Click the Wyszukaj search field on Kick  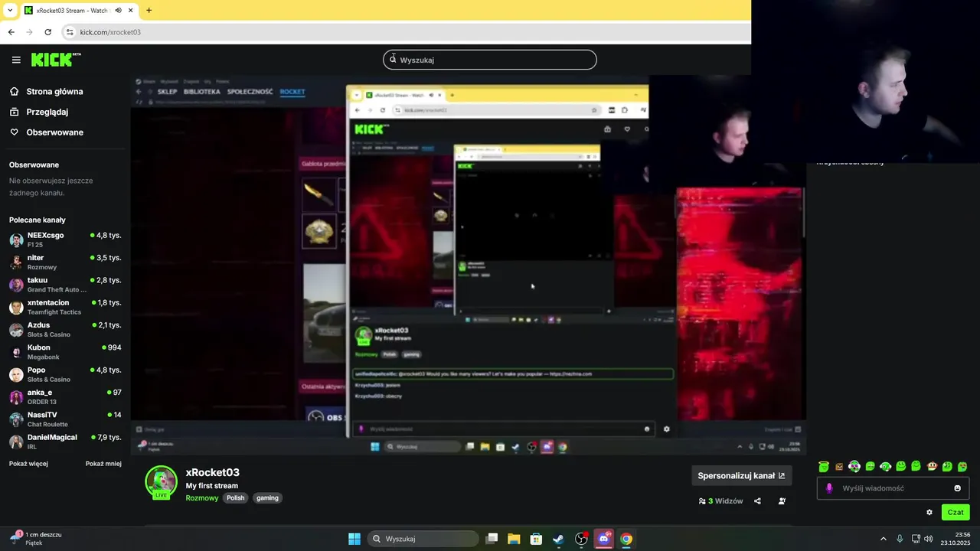[x=490, y=60]
